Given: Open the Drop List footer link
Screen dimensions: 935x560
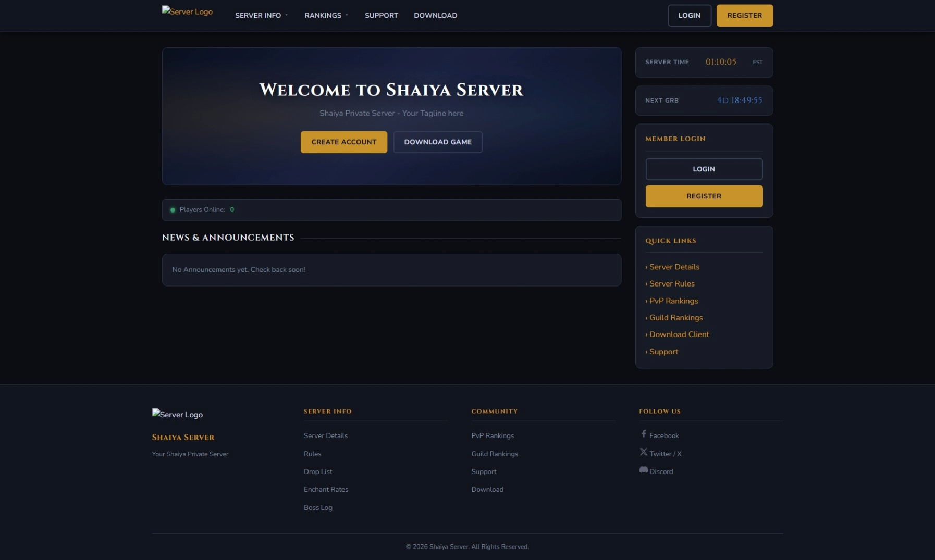Looking at the screenshot, I should (x=318, y=471).
